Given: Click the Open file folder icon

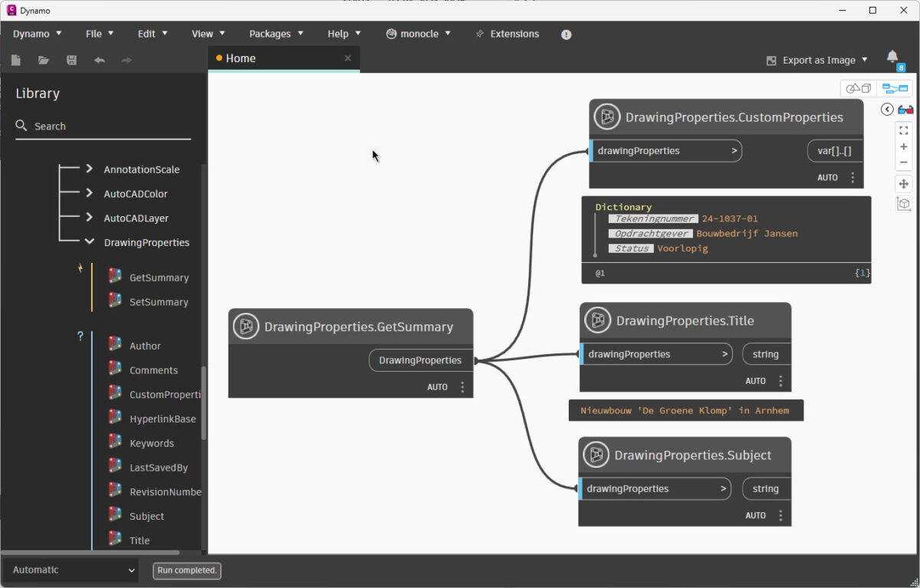Looking at the screenshot, I should click(44, 60).
